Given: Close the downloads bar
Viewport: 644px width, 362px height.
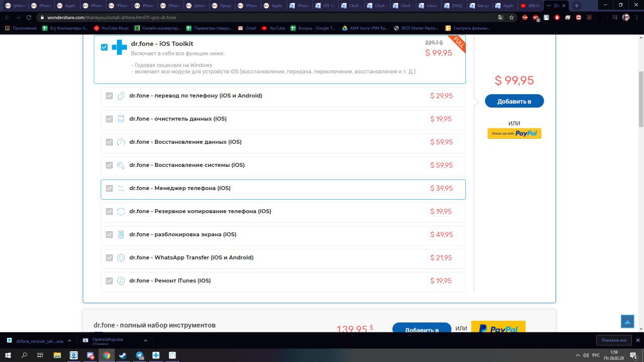Looking at the screenshot, I should (637, 340).
